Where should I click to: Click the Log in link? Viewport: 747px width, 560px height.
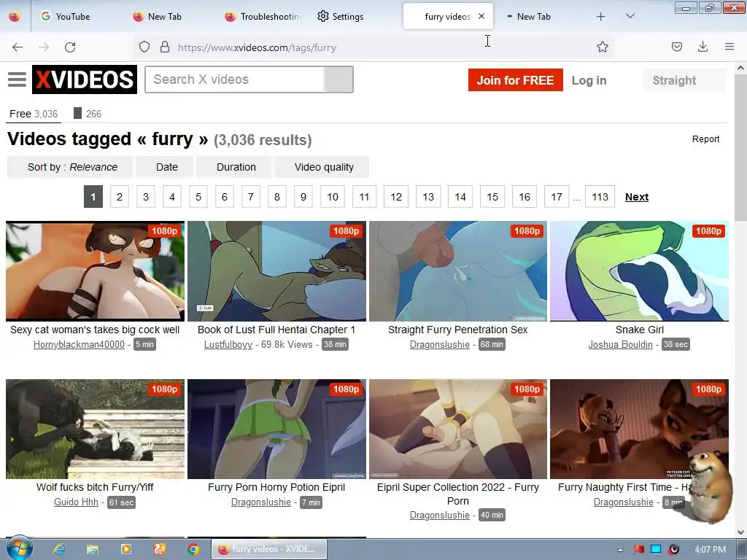pos(589,80)
